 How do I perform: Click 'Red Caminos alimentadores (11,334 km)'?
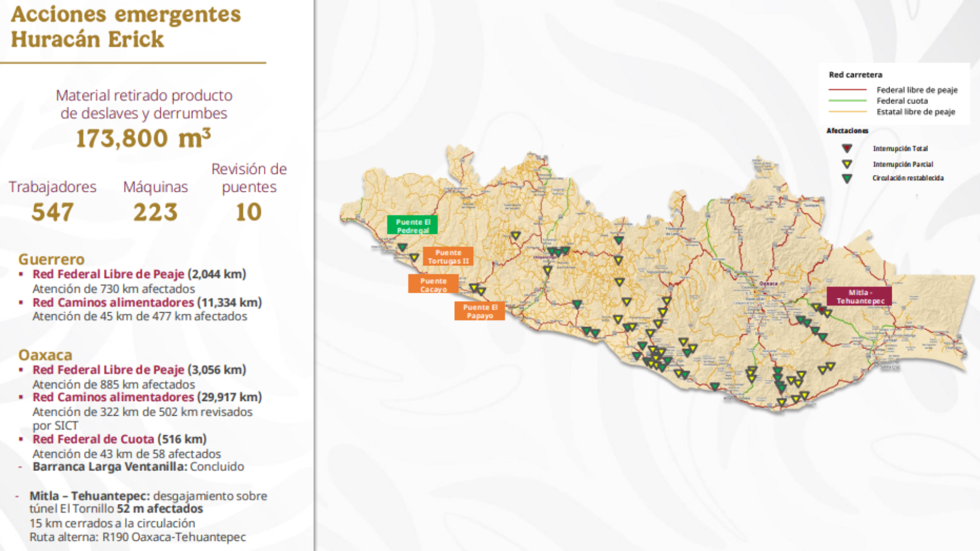tap(147, 303)
